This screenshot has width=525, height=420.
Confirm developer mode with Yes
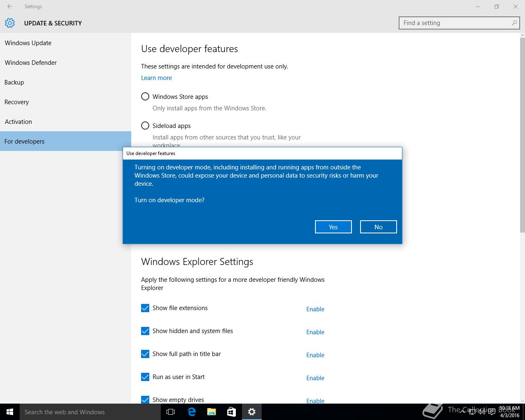click(333, 227)
